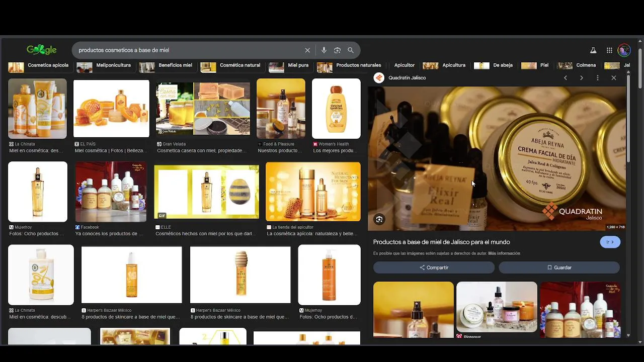Open La tienda del apicultor thumbnail
Image resolution: width=644 pixels, height=362 pixels.
313,192
